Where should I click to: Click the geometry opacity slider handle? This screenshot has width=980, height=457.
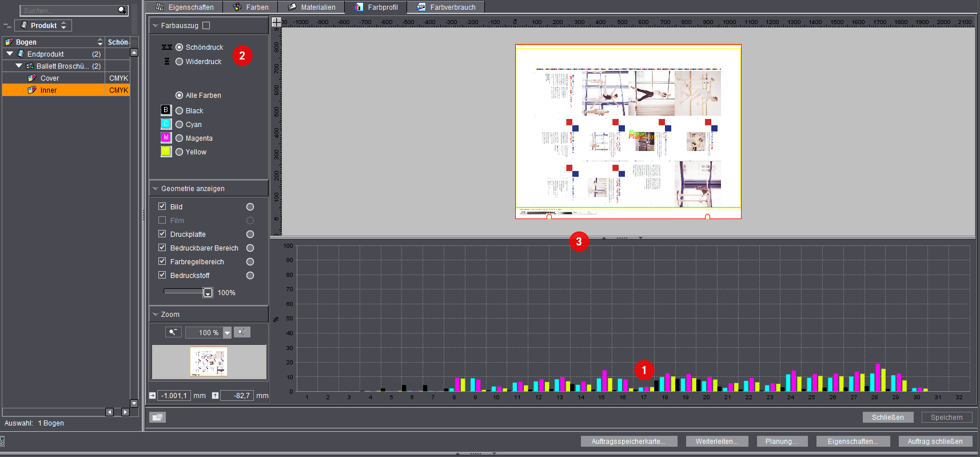208,293
